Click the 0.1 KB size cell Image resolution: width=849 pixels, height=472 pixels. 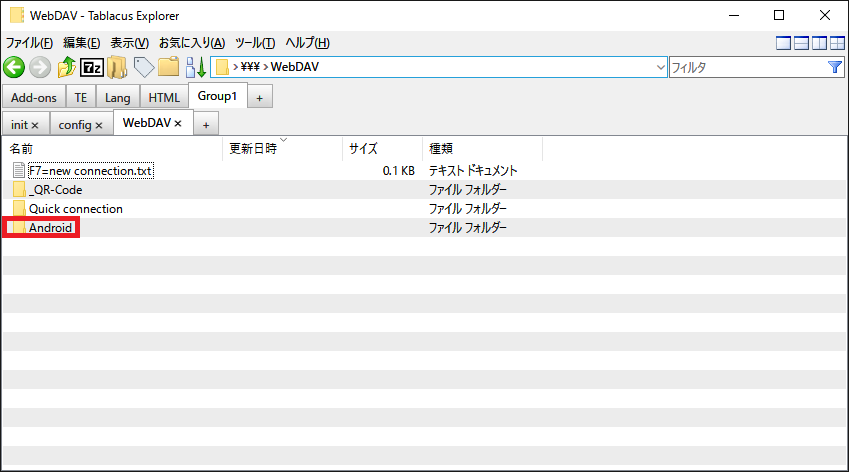pyautogui.click(x=399, y=171)
